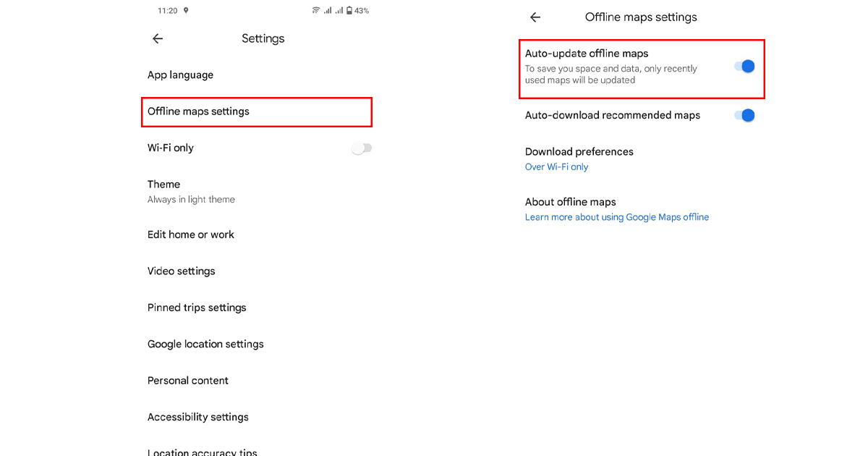Toggle the Wi-Fi only switch
Screen dimensions: 868x456
click(x=362, y=148)
